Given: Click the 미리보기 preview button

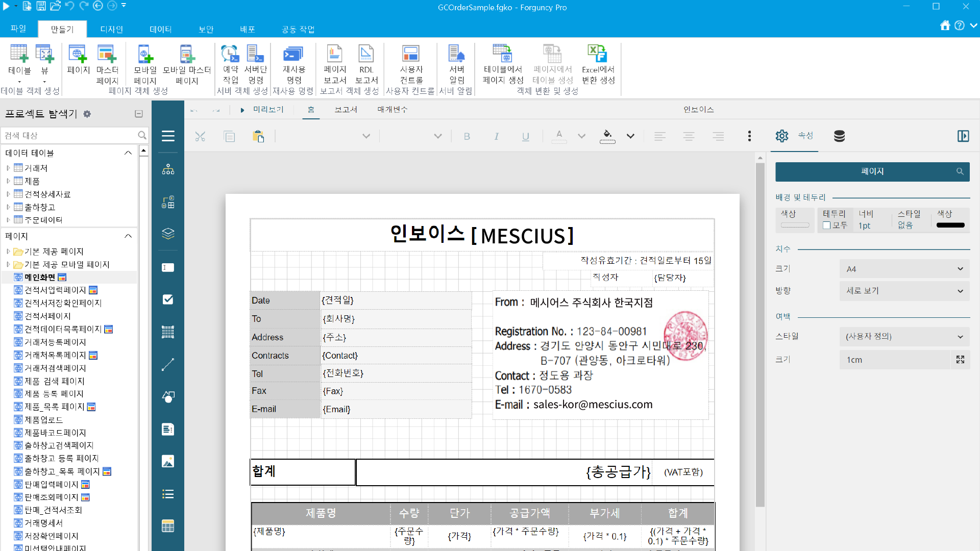Looking at the screenshot, I should click(262, 110).
